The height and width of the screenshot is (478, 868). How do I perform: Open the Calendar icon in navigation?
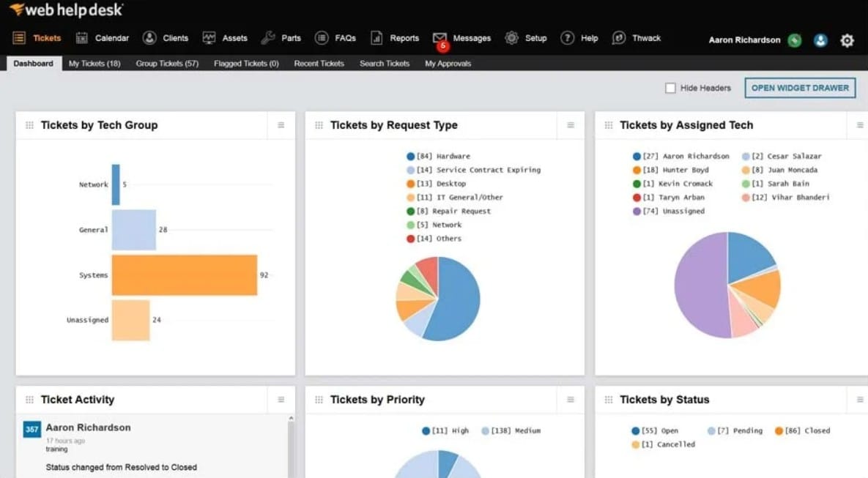82,37
